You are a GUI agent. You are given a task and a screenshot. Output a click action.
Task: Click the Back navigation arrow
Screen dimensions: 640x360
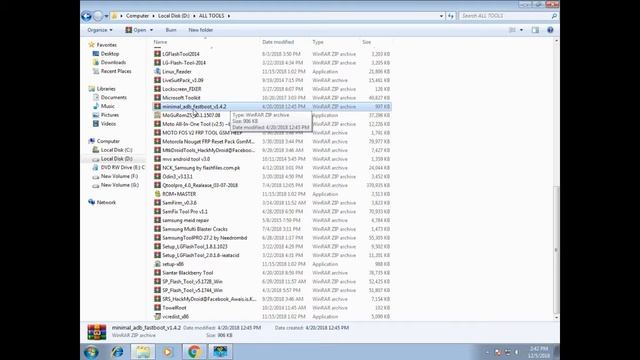tap(87, 16)
